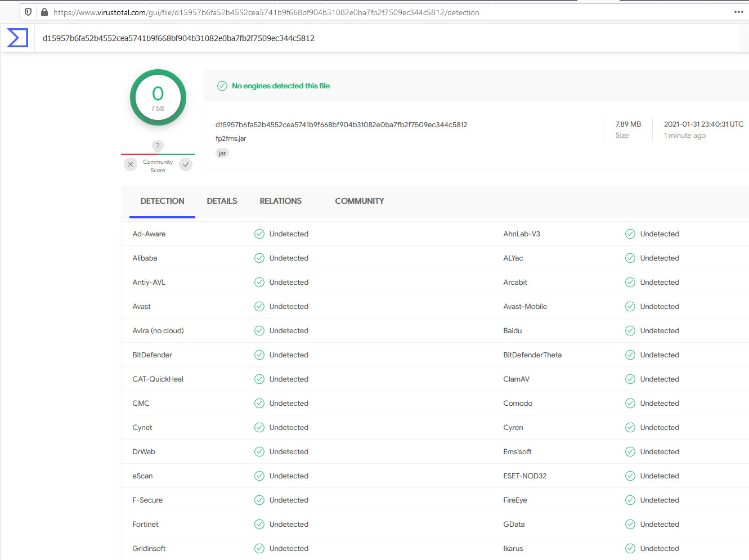Click the hash search field at top
Image resolution: width=749 pixels, height=560 pixels.
[x=387, y=38]
